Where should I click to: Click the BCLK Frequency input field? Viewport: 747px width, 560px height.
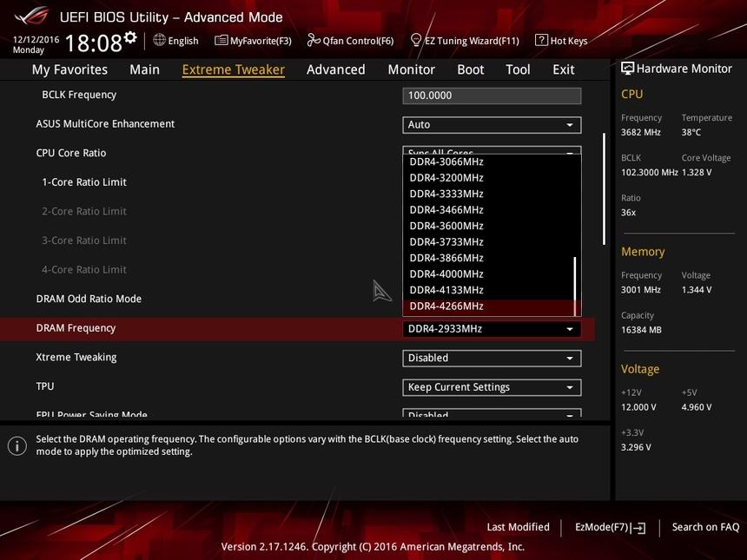[492, 96]
